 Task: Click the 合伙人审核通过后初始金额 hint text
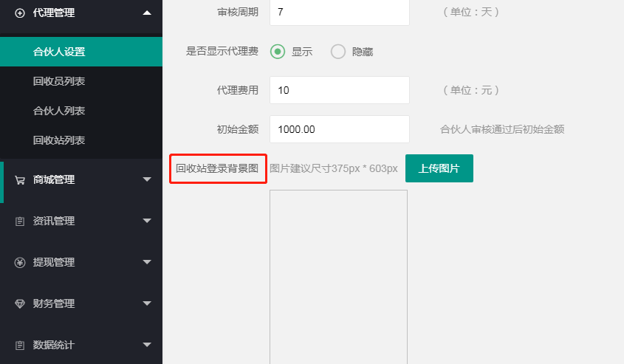pyautogui.click(x=502, y=130)
